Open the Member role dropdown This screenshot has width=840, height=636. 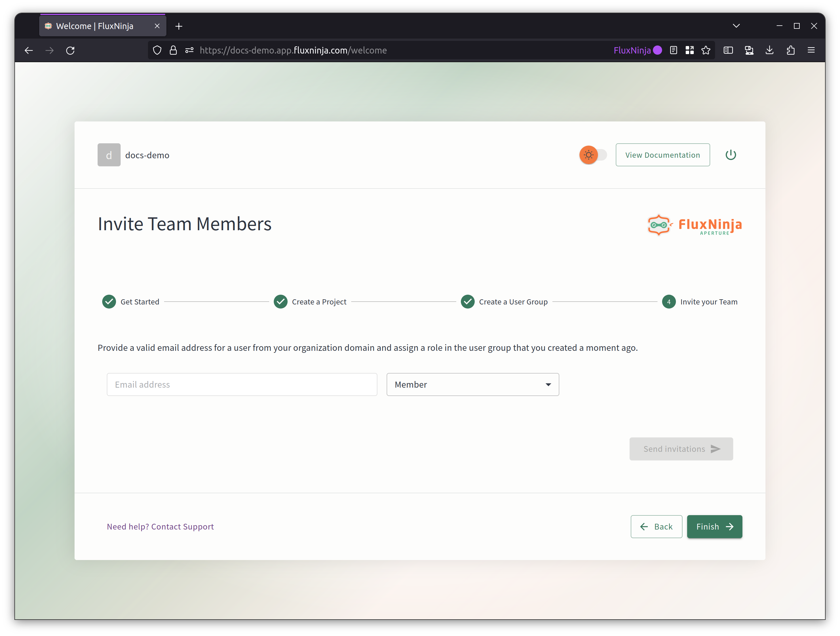pyautogui.click(x=473, y=385)
